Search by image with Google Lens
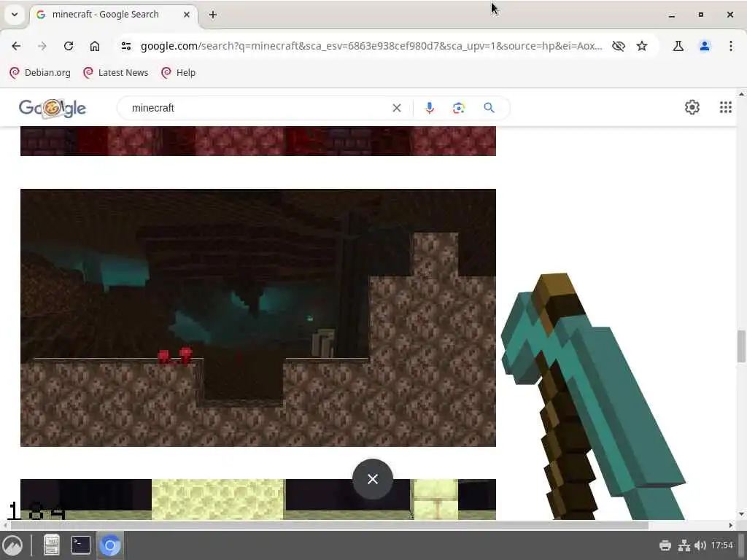This screenshot has height=560, width=747. point(458,108)
